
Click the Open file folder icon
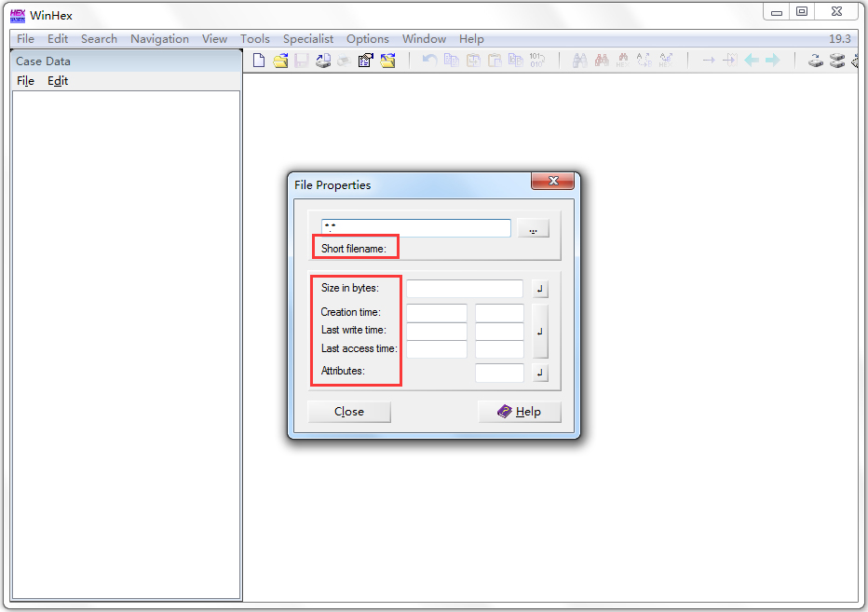tap(280, 60)
